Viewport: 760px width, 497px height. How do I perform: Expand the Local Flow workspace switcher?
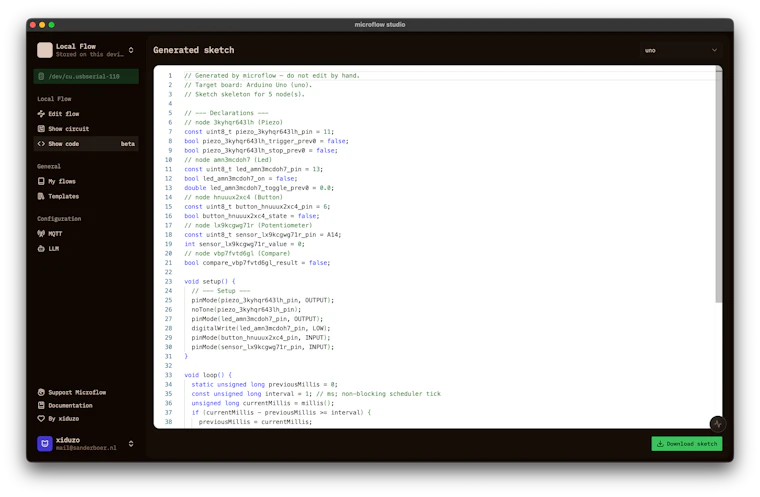[x=131, y=50]
